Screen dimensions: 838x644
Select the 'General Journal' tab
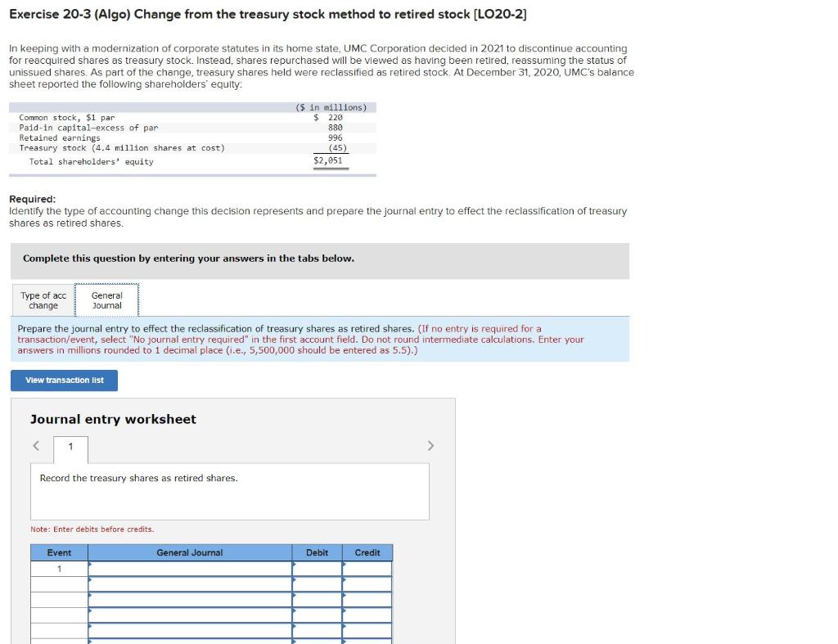tap(106, 299)
